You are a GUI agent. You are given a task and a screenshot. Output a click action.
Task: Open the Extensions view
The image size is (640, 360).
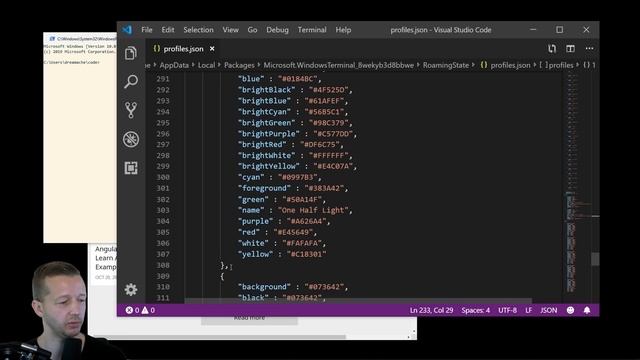click(x=131, y=168)
